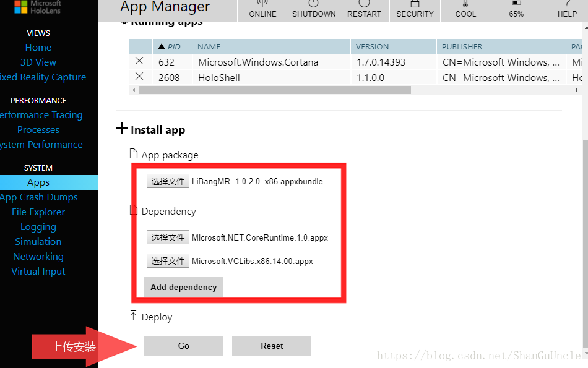Click the Add dependency button
588x368 pixels.
point(184,287)
